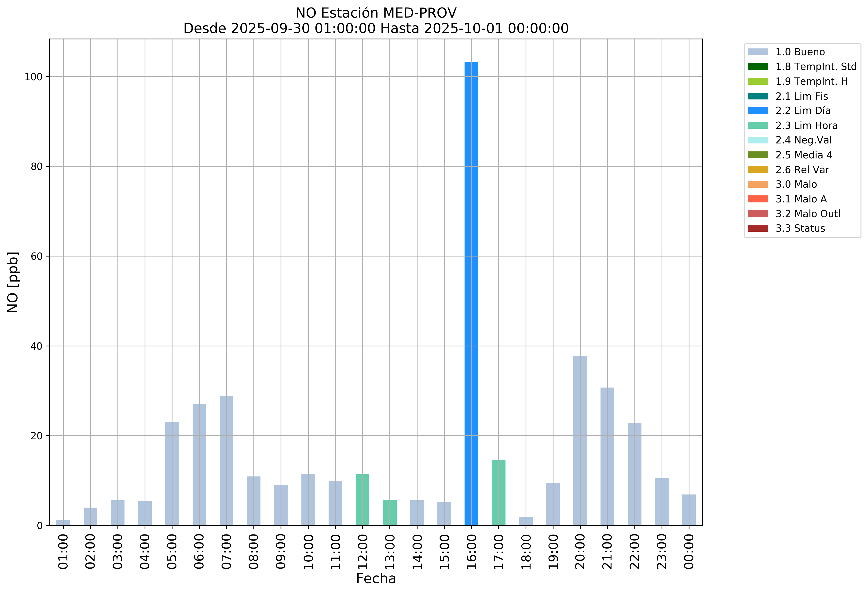The width and height of the screenshot is (868, 593).
Task: Click the 2.6 Rel Var legend swatch
Action: tap(758, 169)
